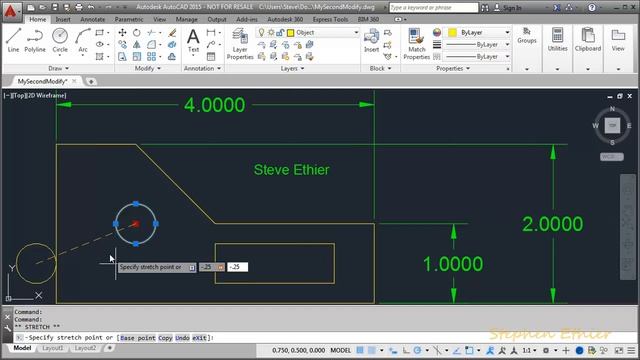Open the Utilities panel

click(557, 40)
